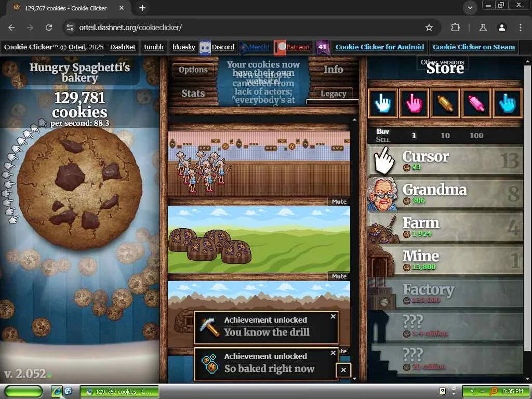Open the bluesky link
The image size is (532, 399).
point(183,47)
